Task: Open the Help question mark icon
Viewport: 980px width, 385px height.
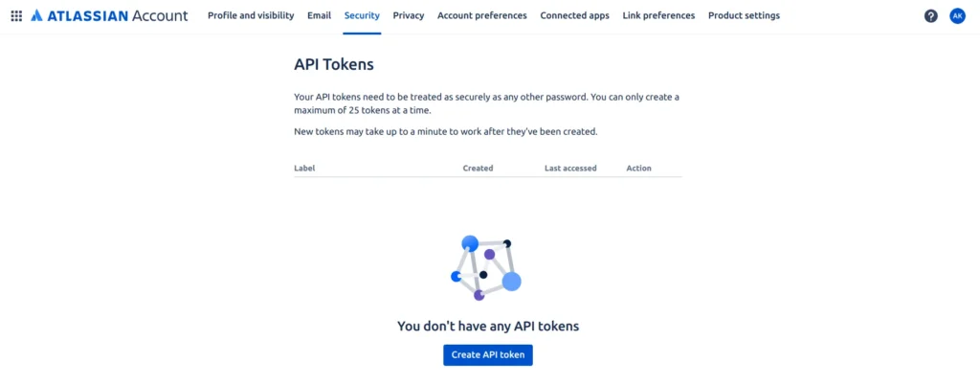Action: (x=931, y=16)
